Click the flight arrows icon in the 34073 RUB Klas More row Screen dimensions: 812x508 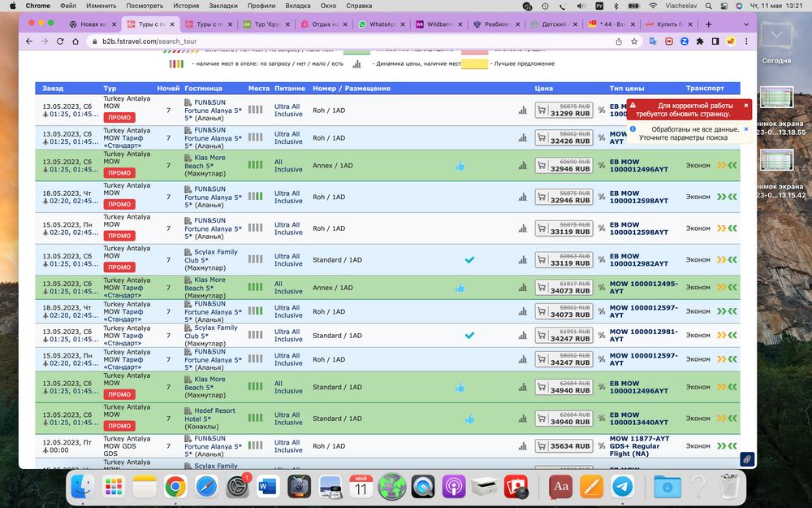click(727, 288)
